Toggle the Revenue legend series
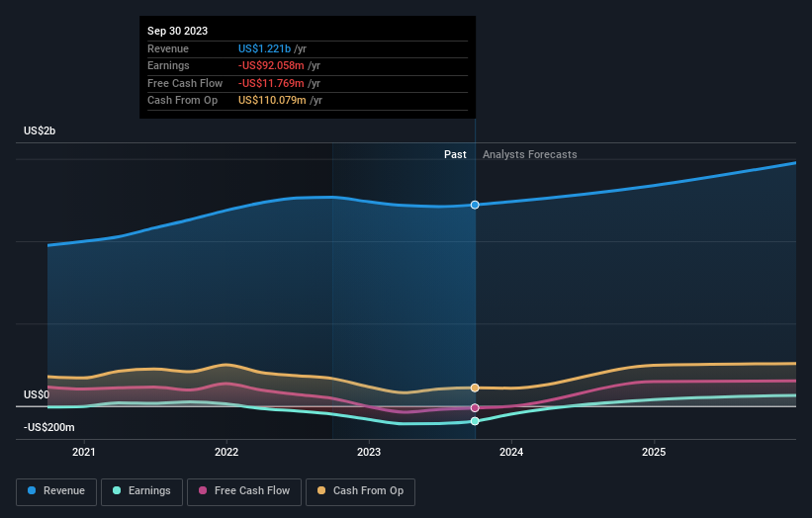Image resolution: width=812 pixels, height=518 pixels. pyautogui.click(x=56, y=491)
